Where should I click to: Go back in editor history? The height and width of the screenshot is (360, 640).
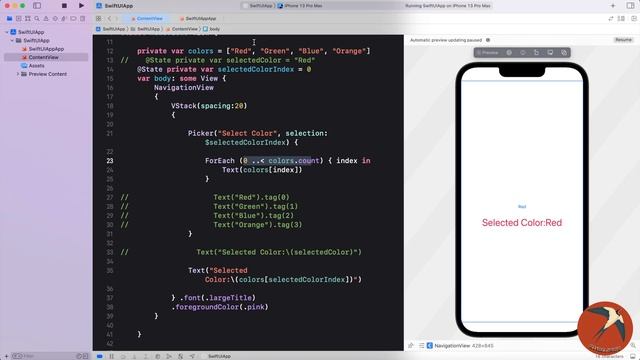click(x=109, y=18)
